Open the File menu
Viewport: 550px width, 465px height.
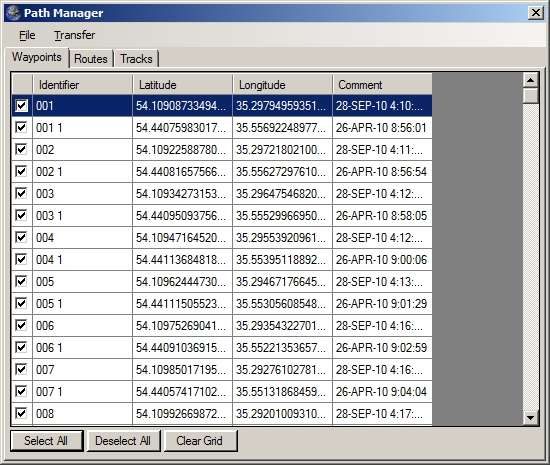27,35
